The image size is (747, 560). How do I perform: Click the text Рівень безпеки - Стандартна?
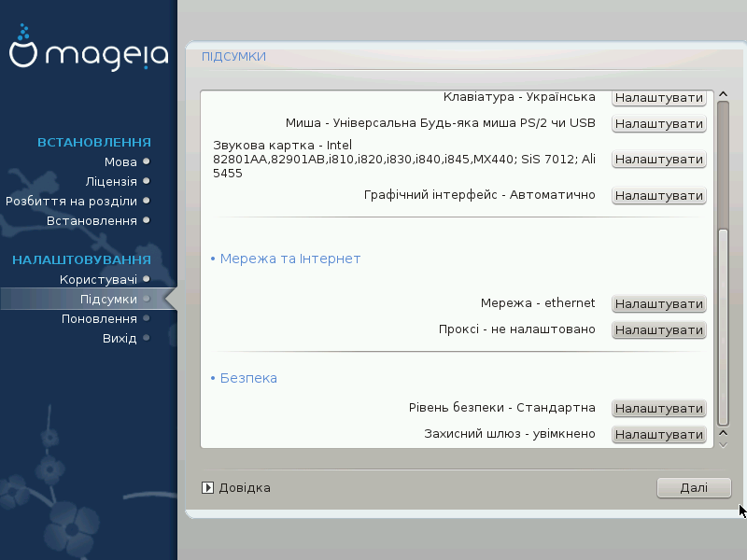click(x=502, y=408)
